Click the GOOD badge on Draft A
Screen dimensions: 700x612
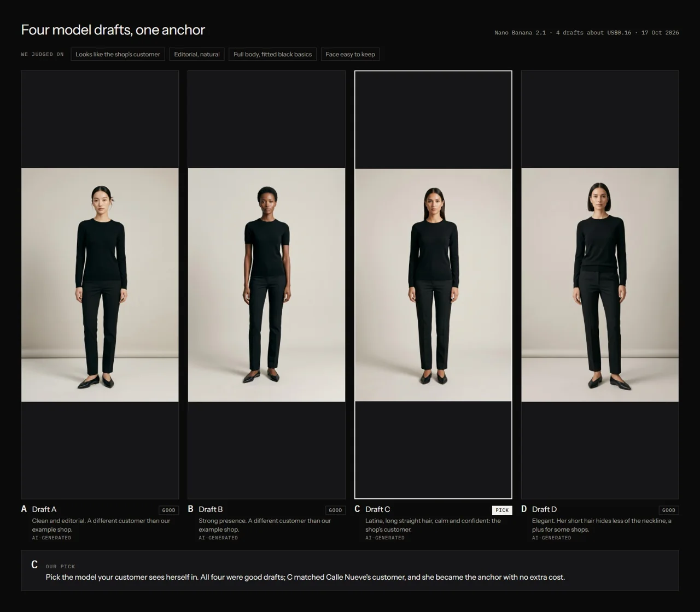[169, 510]
